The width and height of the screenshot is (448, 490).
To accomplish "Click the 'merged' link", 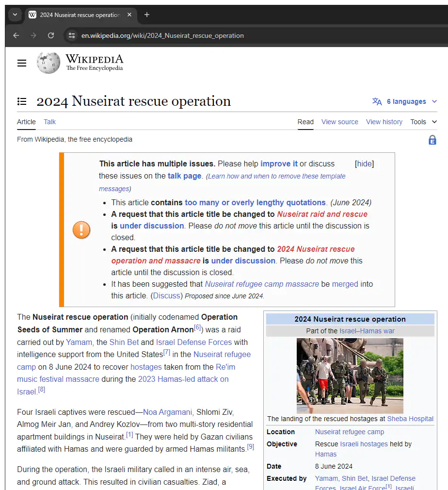I will pos(345,284).
